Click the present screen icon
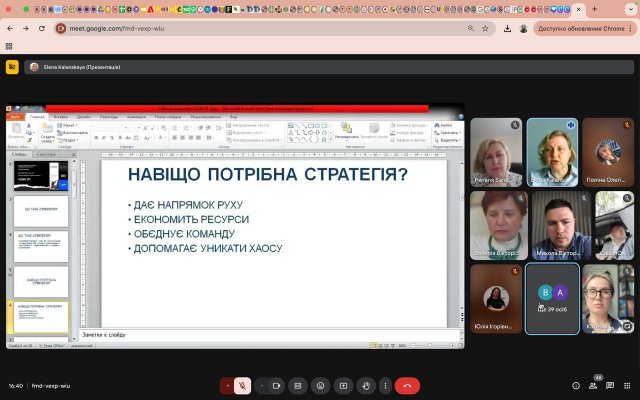Screen dimensions: 640x400 click(x=343, y=385)
